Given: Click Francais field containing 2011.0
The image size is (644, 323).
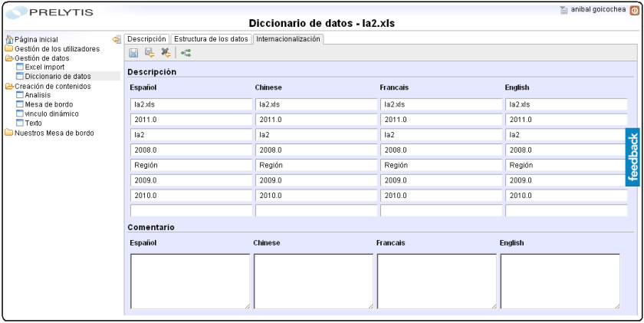Looking at the screenshot, I should click(x=441, y=120).
